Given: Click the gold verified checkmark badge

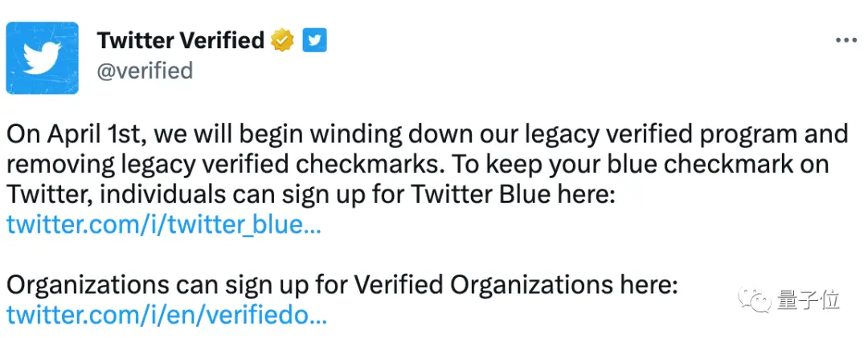Looking at the screenshot, I should [x=282, y=40].
